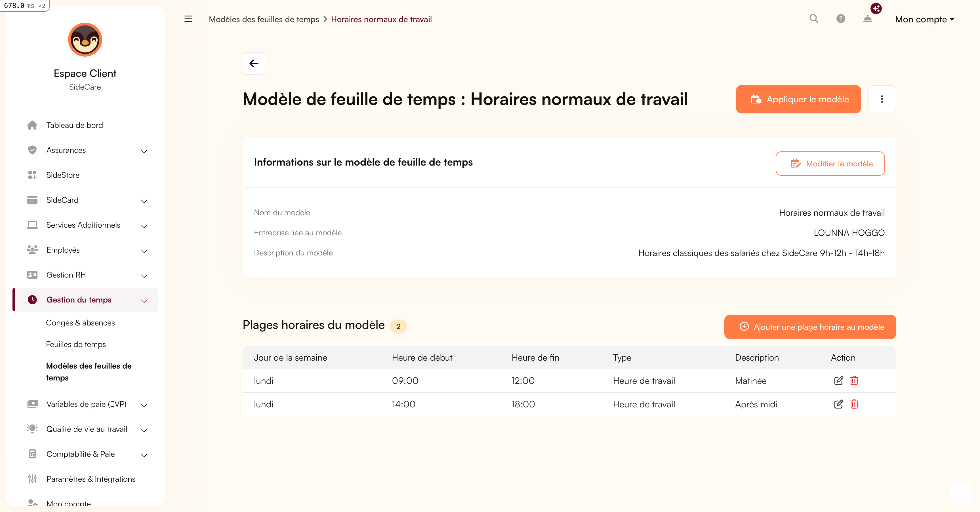Open Feuilles de temps submenu item

(76, 344)
